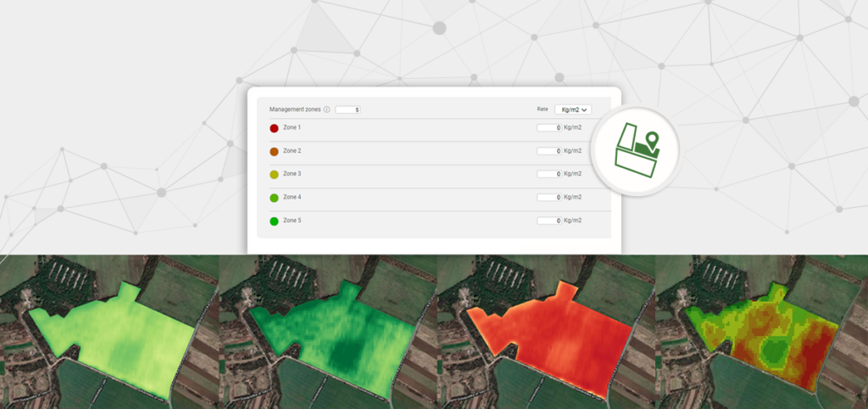Viewport: 868px width, 409px height.
Task: Click the "Zone 5" label
Action: (x=292, y=221)
